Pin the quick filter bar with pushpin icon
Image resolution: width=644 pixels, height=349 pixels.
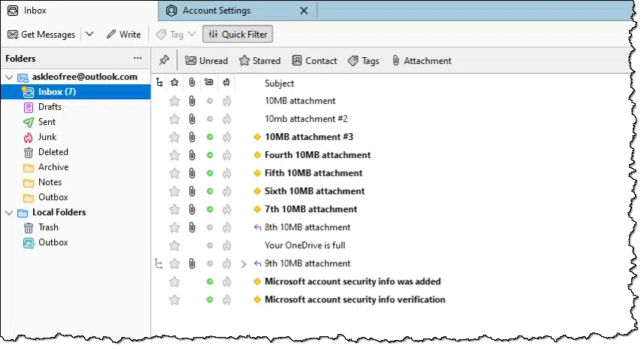tap(165, 60)
